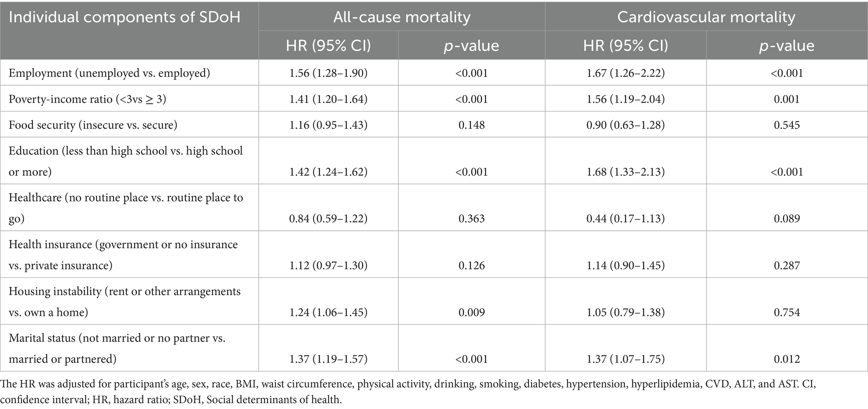The height and width of the screenshot is (409, 868).
Task: Click the 'Individual components of SDoH' header
Action: (x=124, y=18)
